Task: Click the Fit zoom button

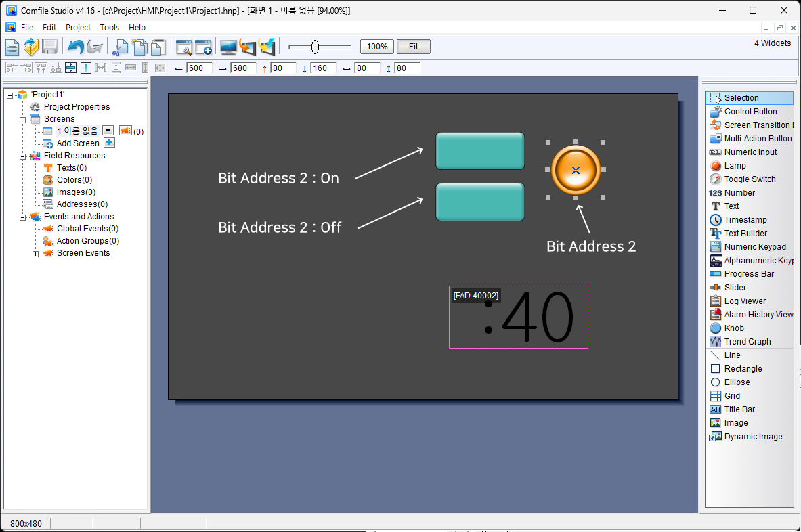Action: 413,47
